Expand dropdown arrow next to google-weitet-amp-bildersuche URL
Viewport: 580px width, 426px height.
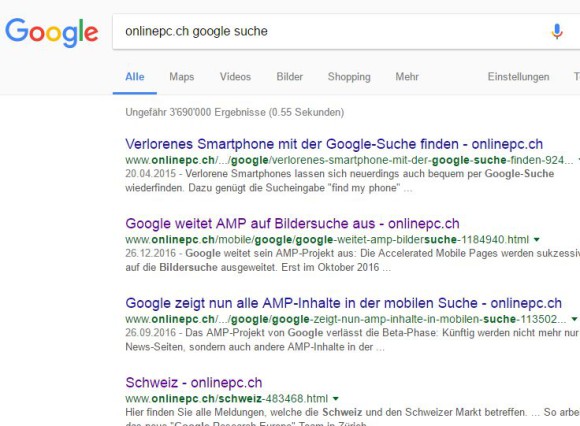click(x=536, y=240)
